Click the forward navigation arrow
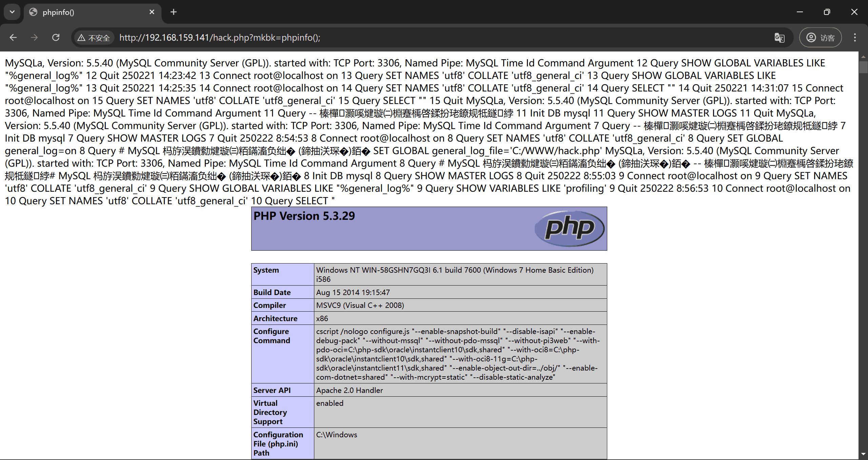The width and height of the screenshot is (868, 460). [x=34, y=37]
